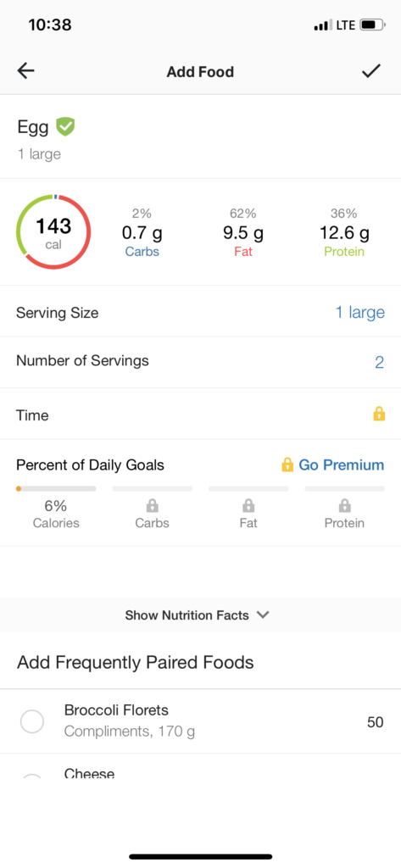
Task: Tap the lock icon beside Go Premium
Action: (287, 465)
